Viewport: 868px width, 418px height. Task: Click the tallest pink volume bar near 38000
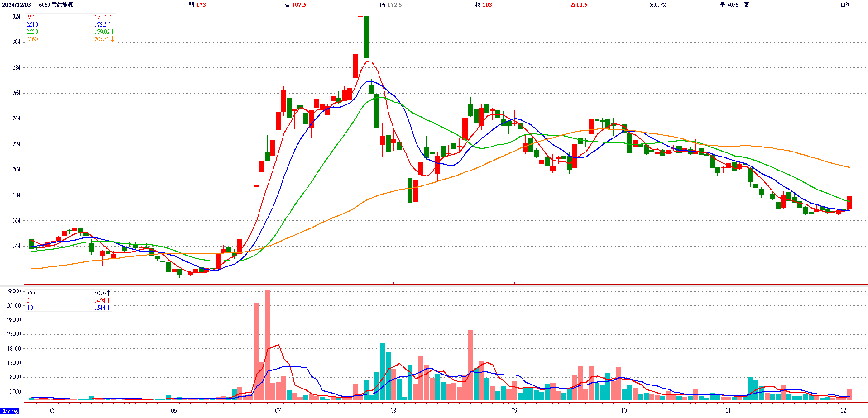tap(267, 345)
